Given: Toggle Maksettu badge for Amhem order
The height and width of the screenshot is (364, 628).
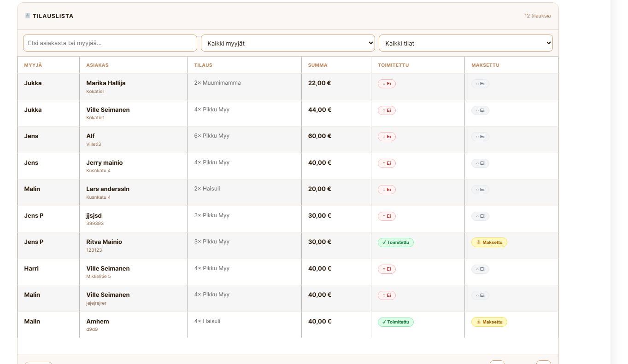Looking at the screenshot, I should (489, 322).
